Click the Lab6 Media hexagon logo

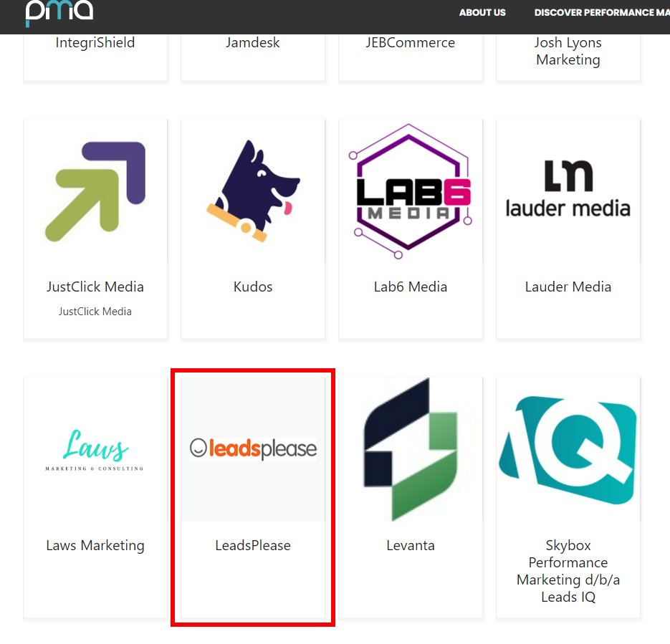pyautogui.click(x=410, y=191)
